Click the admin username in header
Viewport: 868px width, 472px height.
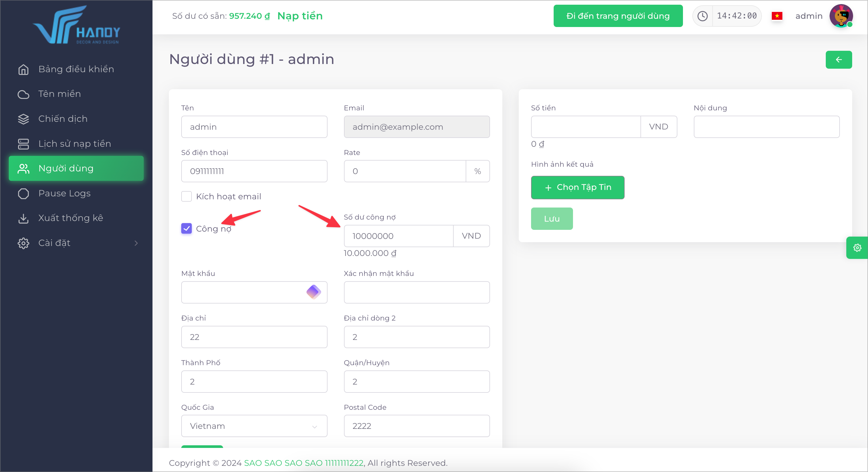809,16
